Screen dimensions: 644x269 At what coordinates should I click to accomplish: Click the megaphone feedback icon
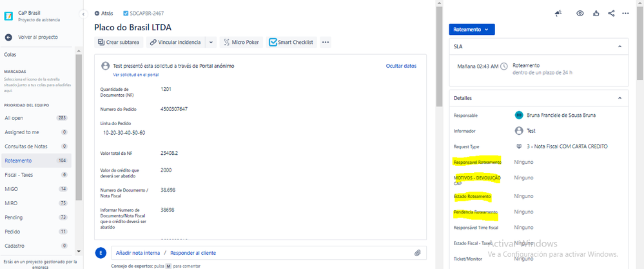click(x=558, y=14)
